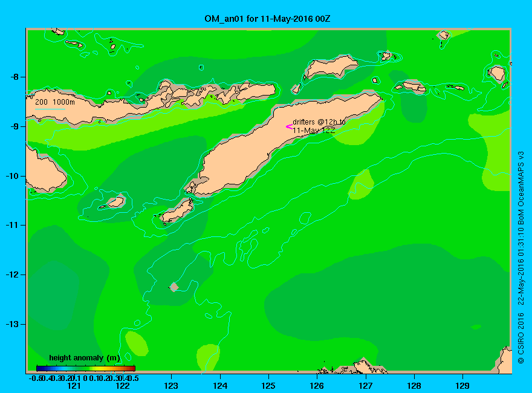Click the color bar tick labels row

point(83,378)
